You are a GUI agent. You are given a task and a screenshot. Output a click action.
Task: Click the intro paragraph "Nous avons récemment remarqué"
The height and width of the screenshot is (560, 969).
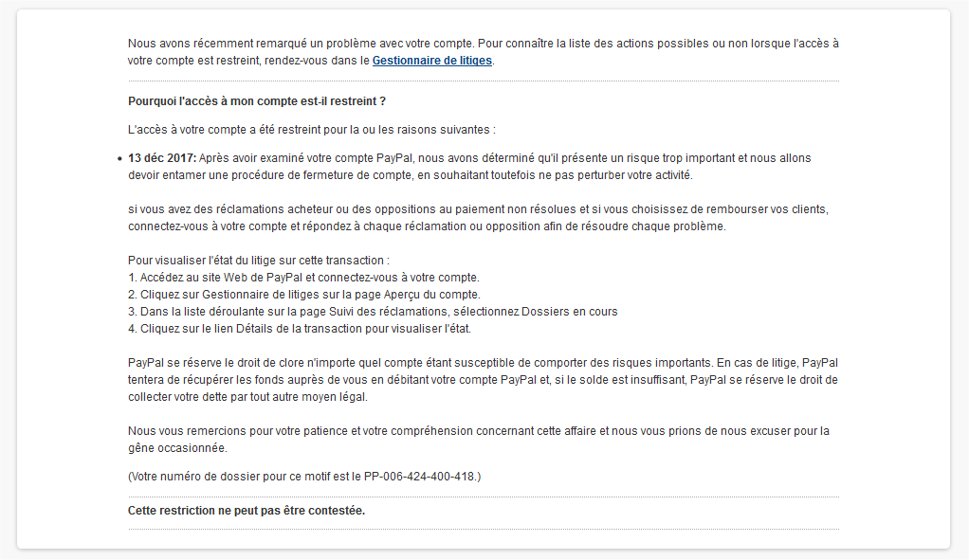(x=484, y=44)
